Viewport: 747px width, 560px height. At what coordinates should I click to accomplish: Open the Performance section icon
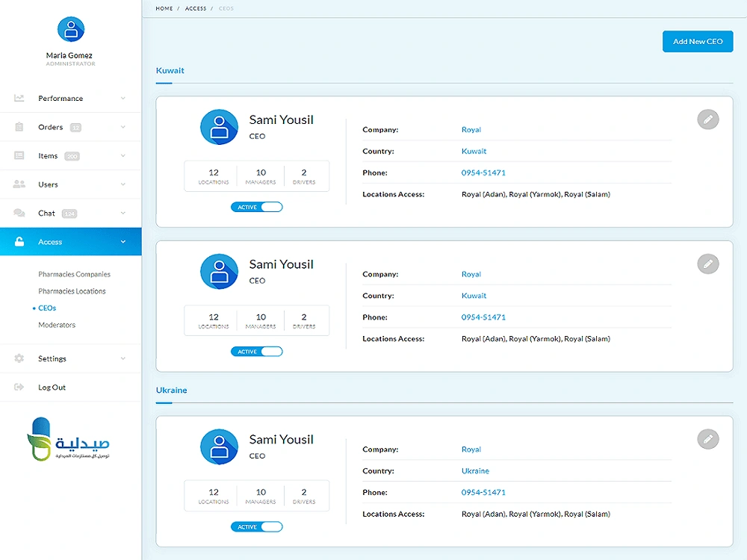point(18,98)
